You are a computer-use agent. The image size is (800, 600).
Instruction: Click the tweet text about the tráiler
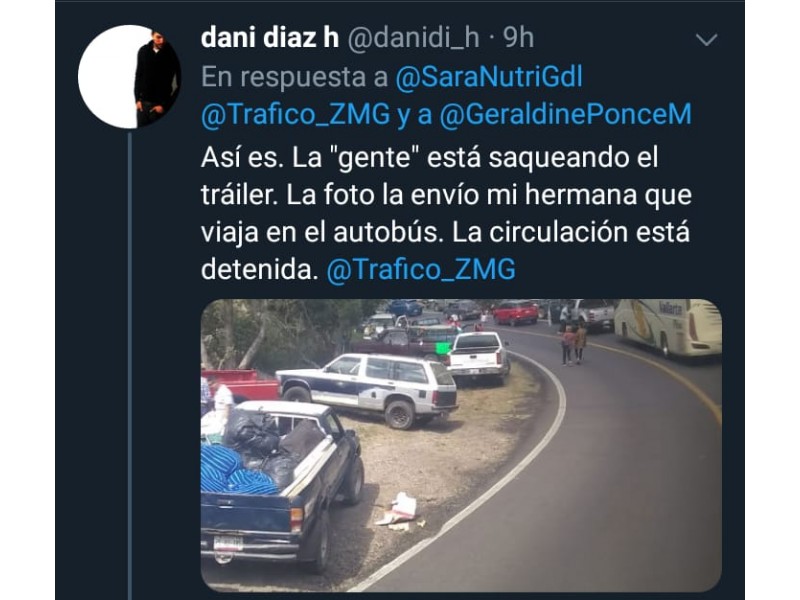tap(446, 213)
